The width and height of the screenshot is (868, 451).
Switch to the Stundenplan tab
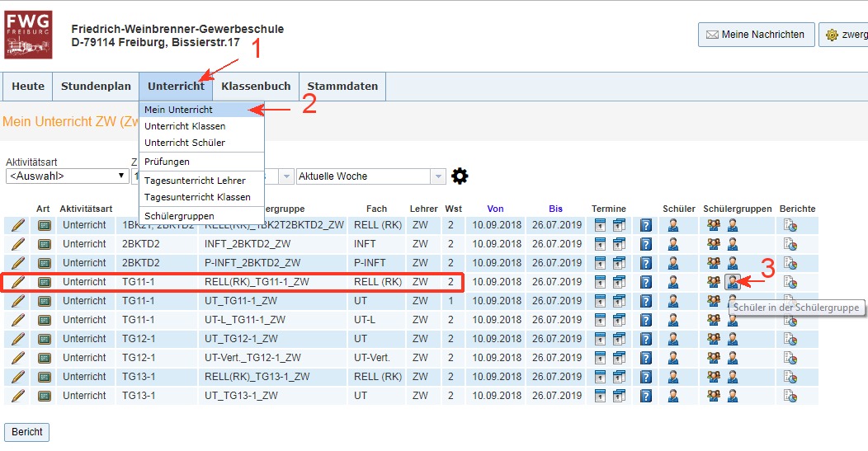(x=96, y=87)
